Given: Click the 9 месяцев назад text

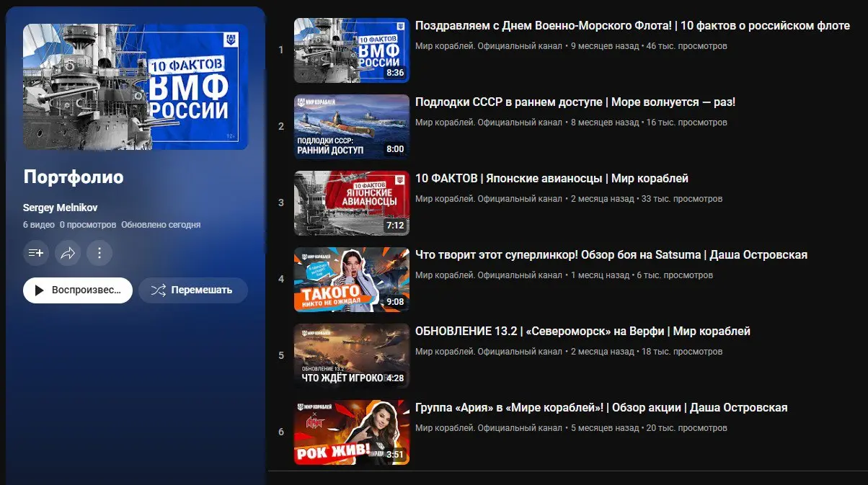Looking at the screenshot, I should click(605, 46).
